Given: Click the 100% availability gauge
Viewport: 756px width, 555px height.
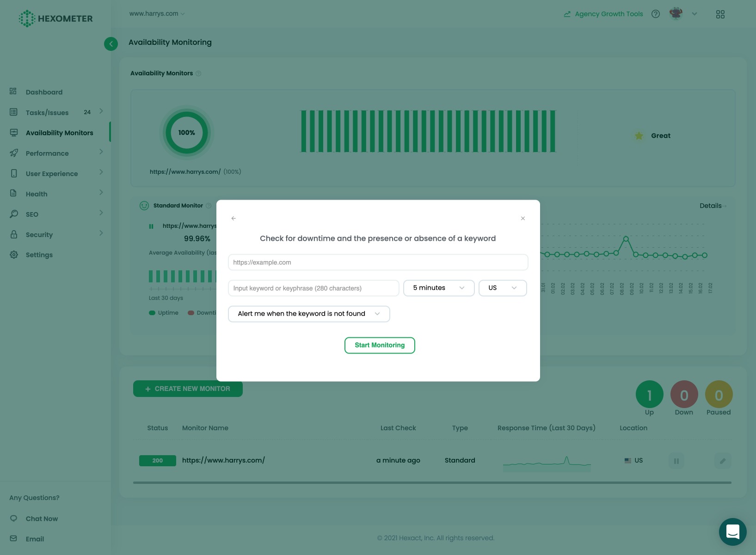Looking at the screenshot, I should (187, 133).
